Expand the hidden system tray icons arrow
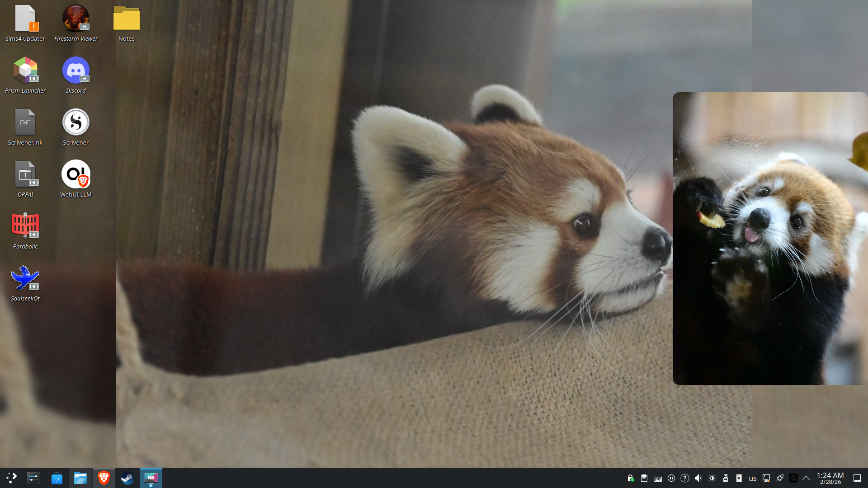This screenshot has height=488, width=868. pyautogui.click(x=806, y=478)
